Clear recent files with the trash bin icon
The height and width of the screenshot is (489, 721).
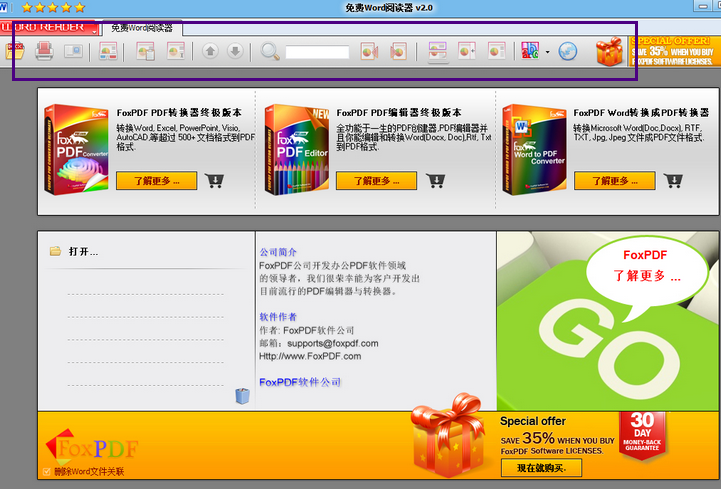[x=242, y=396]
